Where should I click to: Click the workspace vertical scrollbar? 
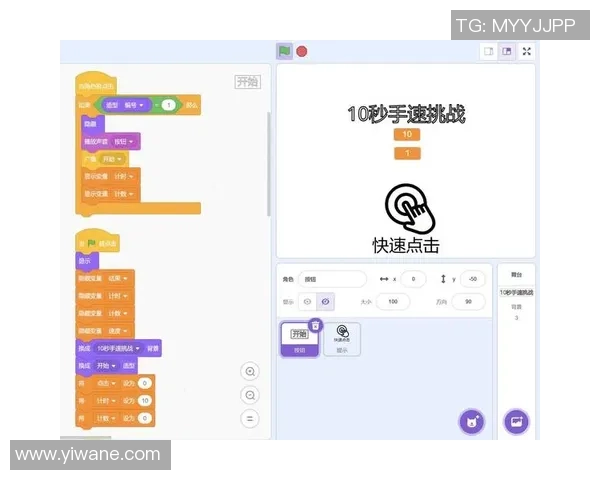269,164
